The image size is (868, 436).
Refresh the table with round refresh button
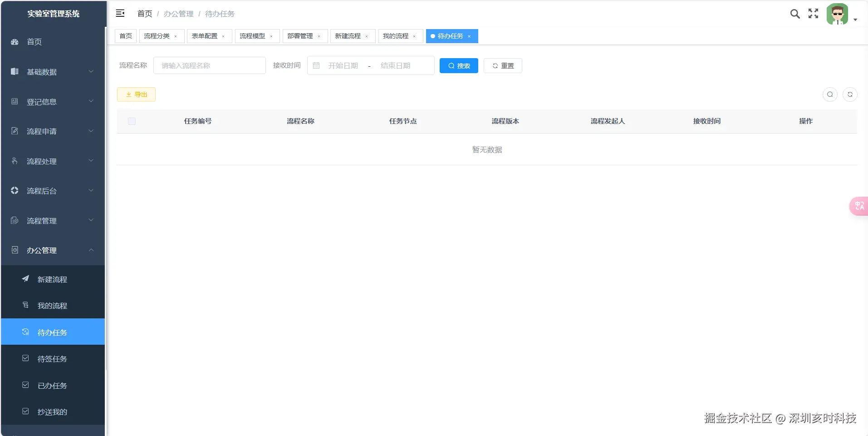(x=850, y=94)
